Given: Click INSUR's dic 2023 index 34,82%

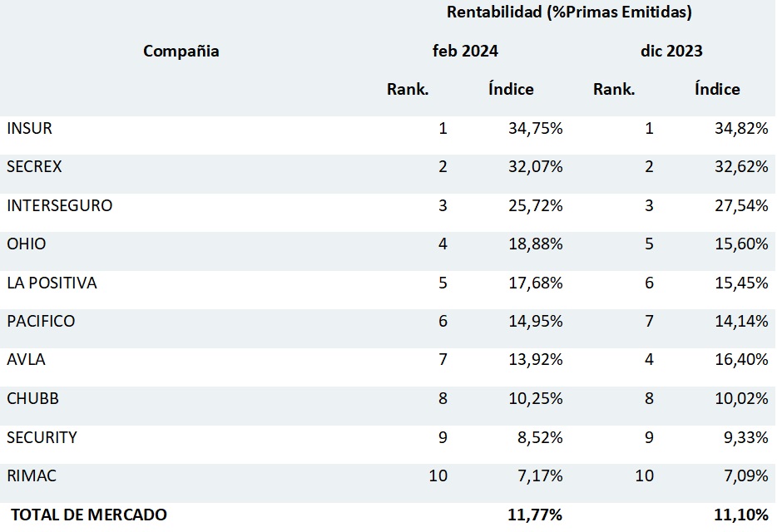Looking at the screenshot, I should (x=741, y=128).
